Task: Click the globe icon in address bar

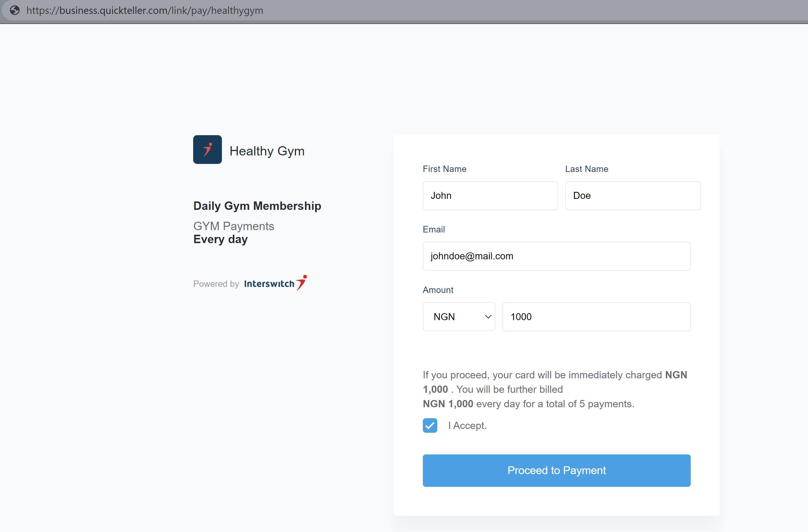Action: tap(14, 10)
